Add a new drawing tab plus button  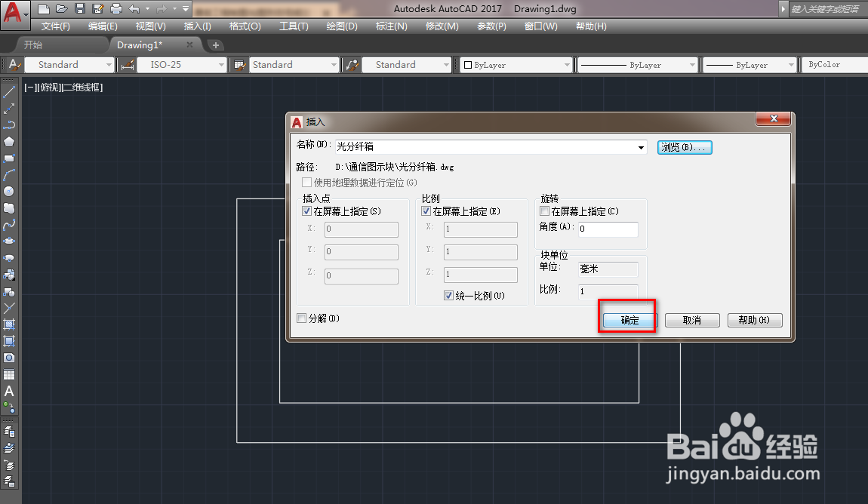[x=215, y=45]
